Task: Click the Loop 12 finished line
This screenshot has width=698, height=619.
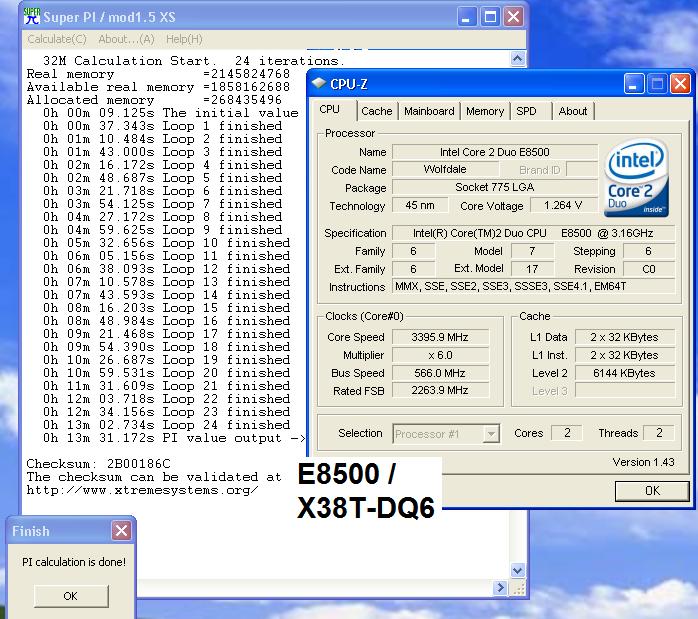Action: pos(166,269)
